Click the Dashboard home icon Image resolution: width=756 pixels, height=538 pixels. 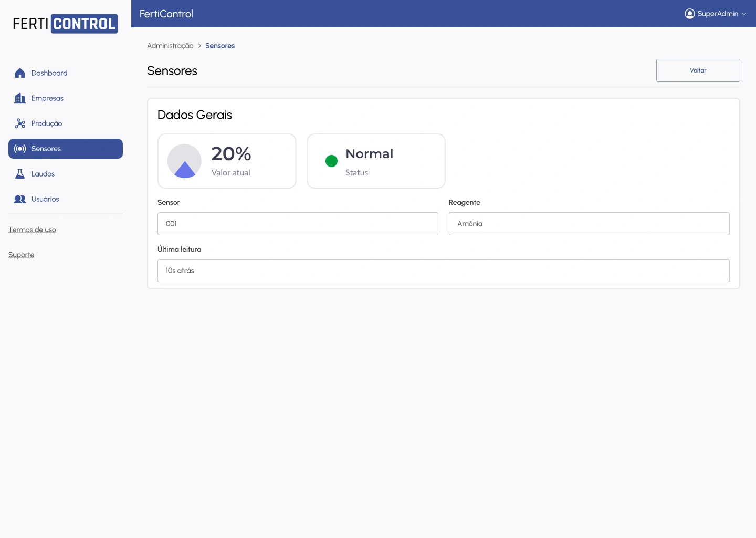(x=20, y=73)
